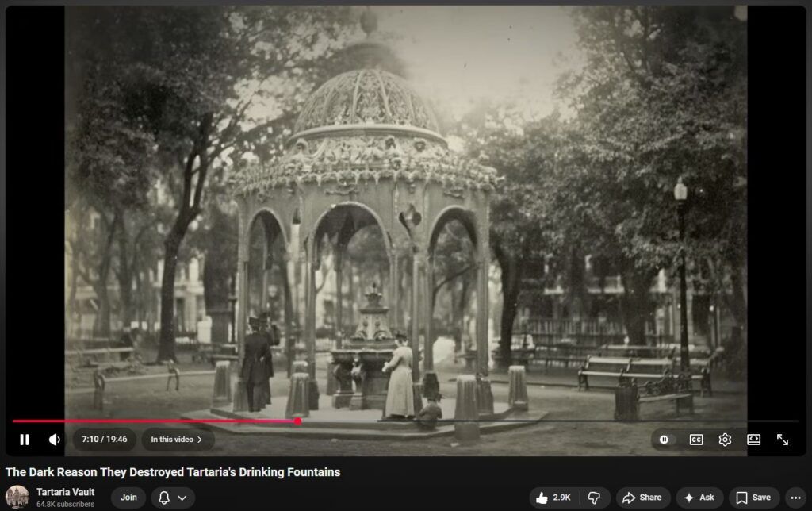
Task: Seek using the red progress bar
Action: click(159, 421)
